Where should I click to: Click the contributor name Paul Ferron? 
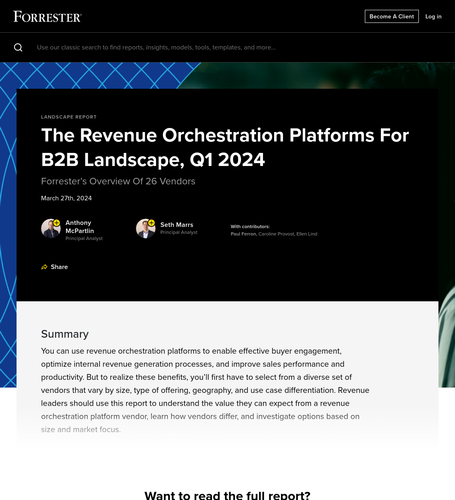(x=244, y=234)
